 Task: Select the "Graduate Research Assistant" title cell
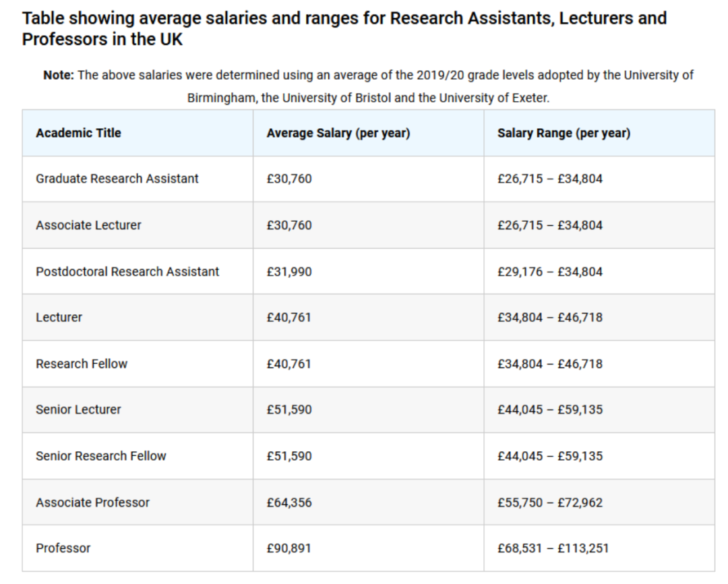(x=117, y=179)
